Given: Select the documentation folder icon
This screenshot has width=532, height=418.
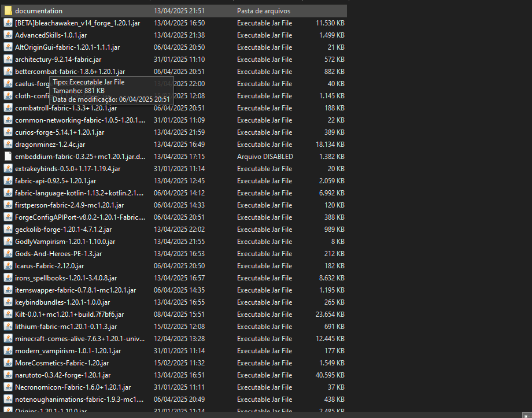Looking at the screenshot, I should pyautogui.click(x=8, y=11).
